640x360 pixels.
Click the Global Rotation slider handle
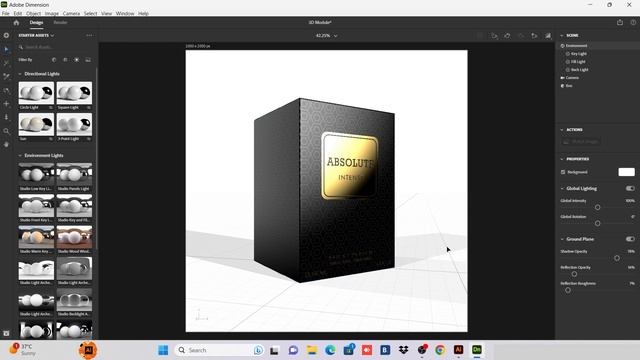[x=598, y=223]
